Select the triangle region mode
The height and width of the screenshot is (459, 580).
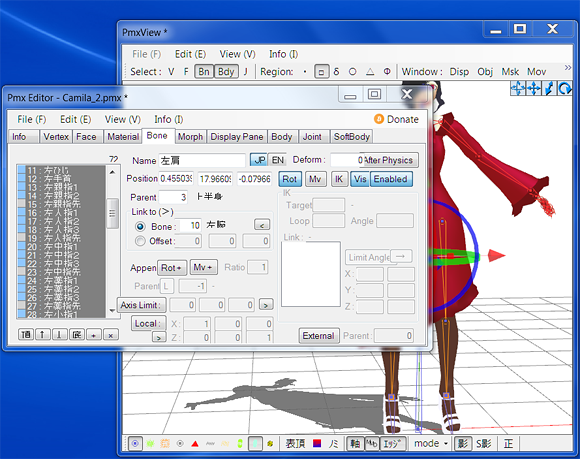pyautogui.click(x=370, y=72)
